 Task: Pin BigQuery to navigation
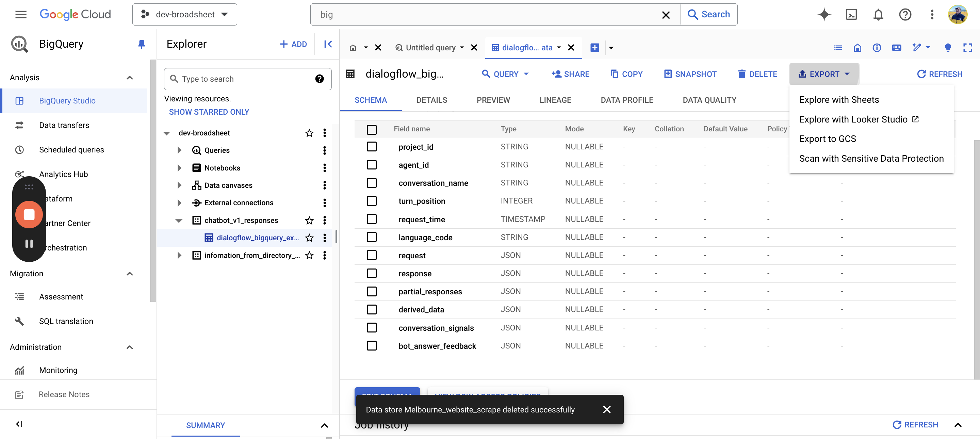tap(142, 44)
